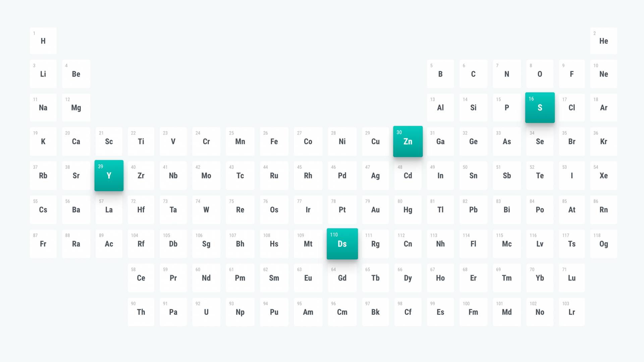Select the highlighted Sulfur tile
The width and height of the screenshot is (644, 362).
coord(540,108)
